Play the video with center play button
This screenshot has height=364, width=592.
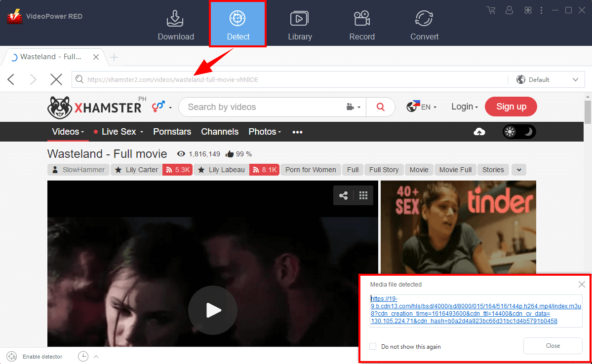pos(213,310)
